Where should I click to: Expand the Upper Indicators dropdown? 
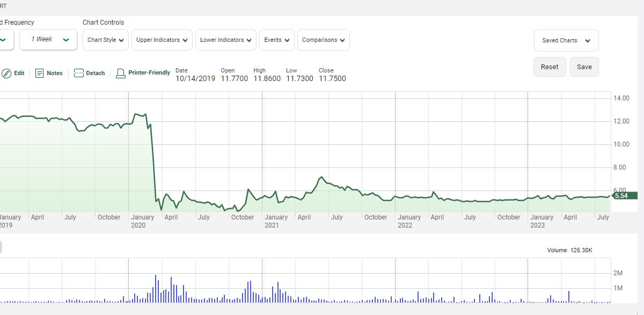click(162, 40)
